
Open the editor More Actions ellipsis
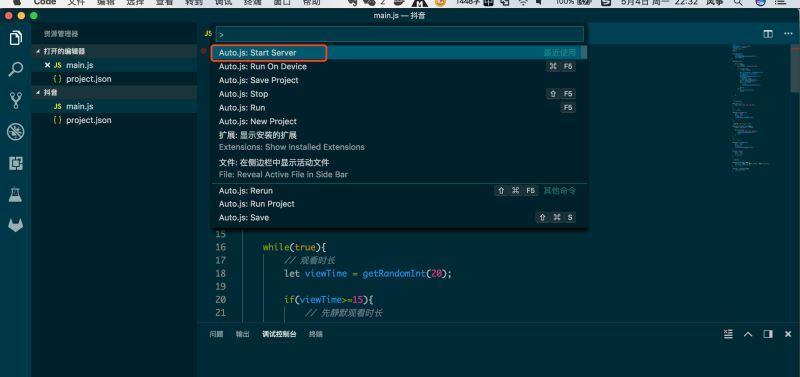[x=787, y=34]
